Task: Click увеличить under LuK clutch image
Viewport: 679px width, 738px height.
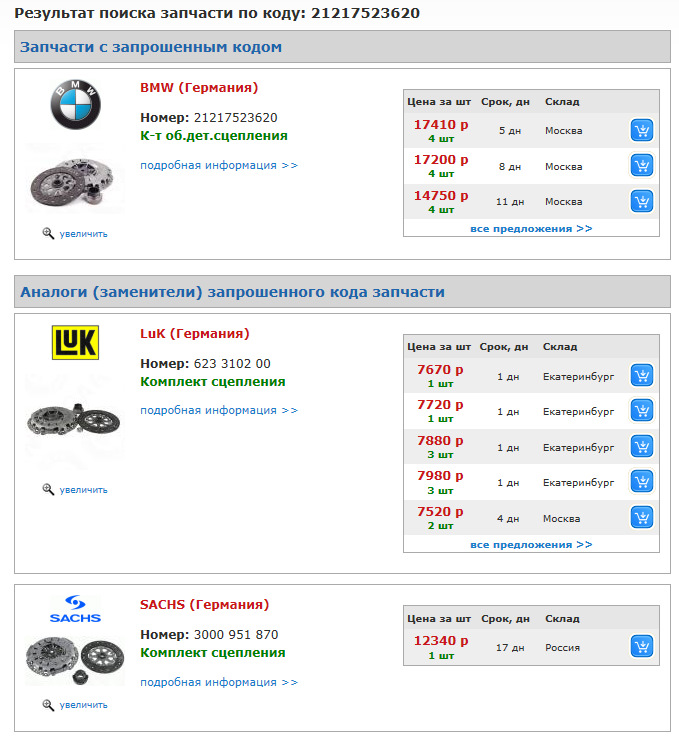Action: click(83, 490)
